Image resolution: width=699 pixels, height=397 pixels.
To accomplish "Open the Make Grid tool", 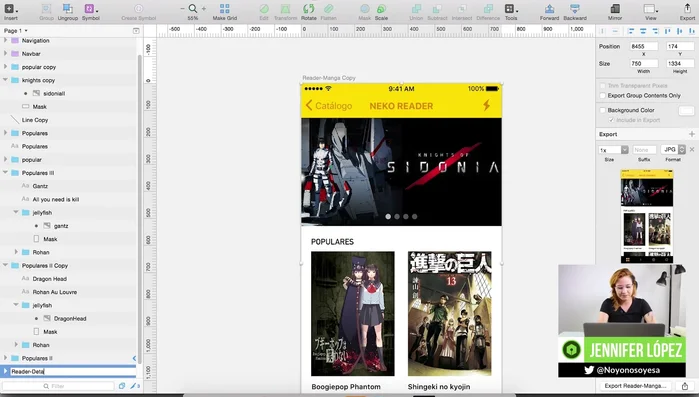I will click(x=225, y=9).
